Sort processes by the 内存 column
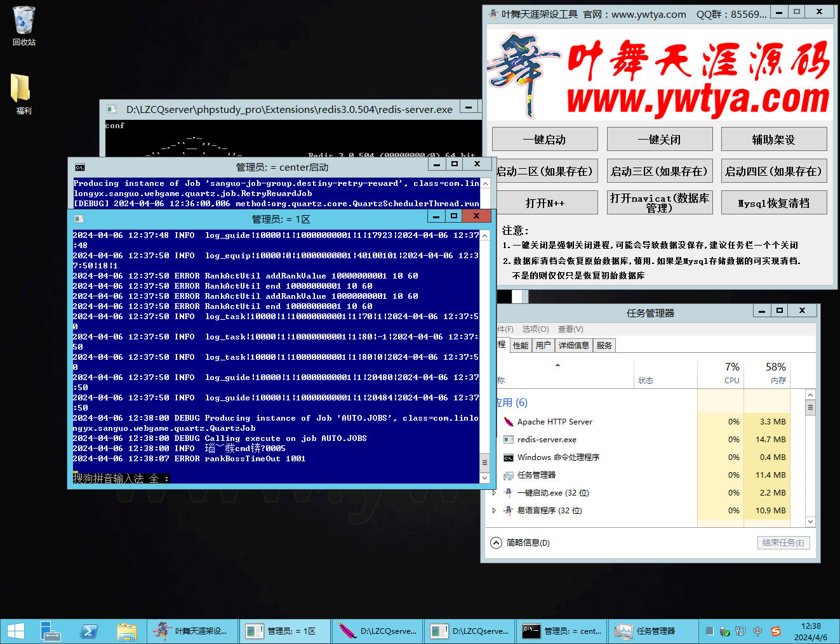Viewport: 840px width, 644px height. point(767,374)
